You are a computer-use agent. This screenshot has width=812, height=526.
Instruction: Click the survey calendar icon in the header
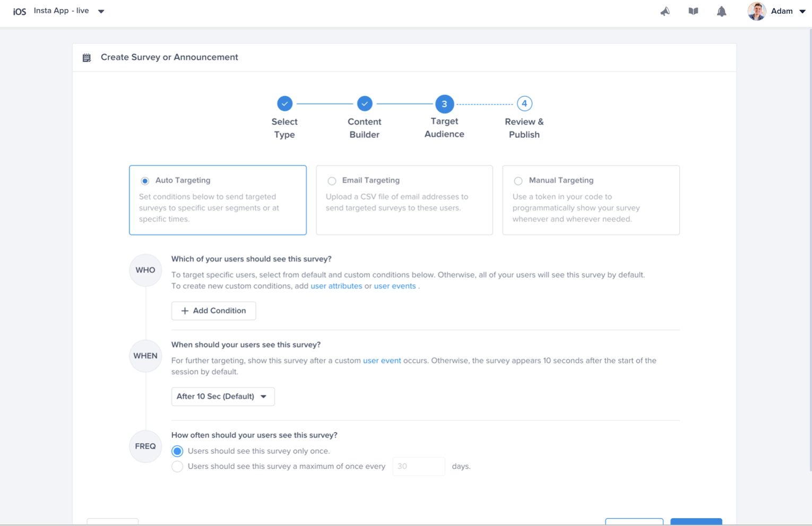coord(87,57)
